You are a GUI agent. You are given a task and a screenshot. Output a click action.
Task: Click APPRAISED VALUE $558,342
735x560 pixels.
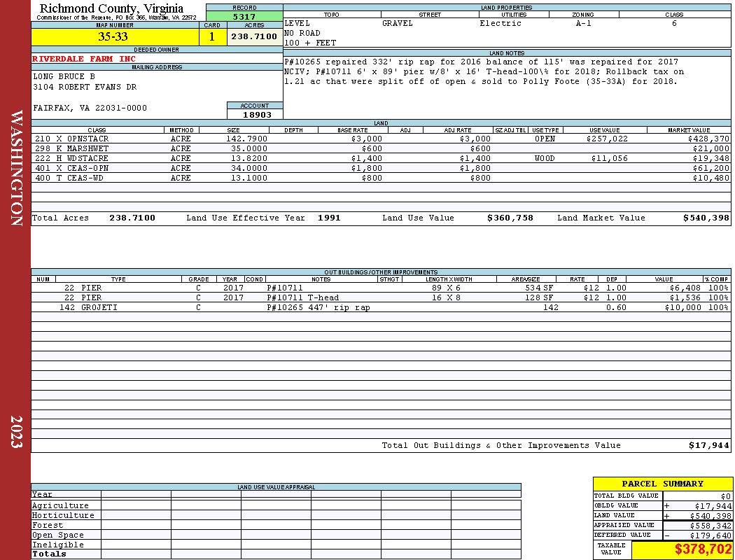click(710, 526)
